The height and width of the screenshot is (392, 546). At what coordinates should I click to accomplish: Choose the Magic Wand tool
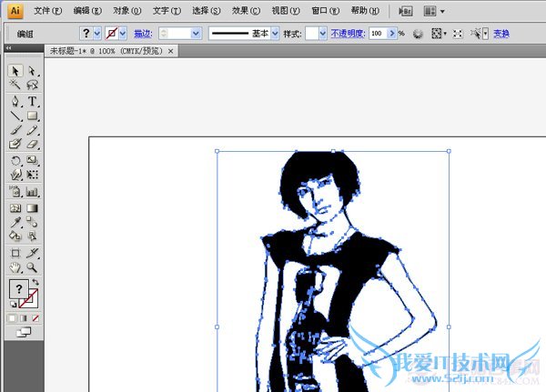point(15,85)
